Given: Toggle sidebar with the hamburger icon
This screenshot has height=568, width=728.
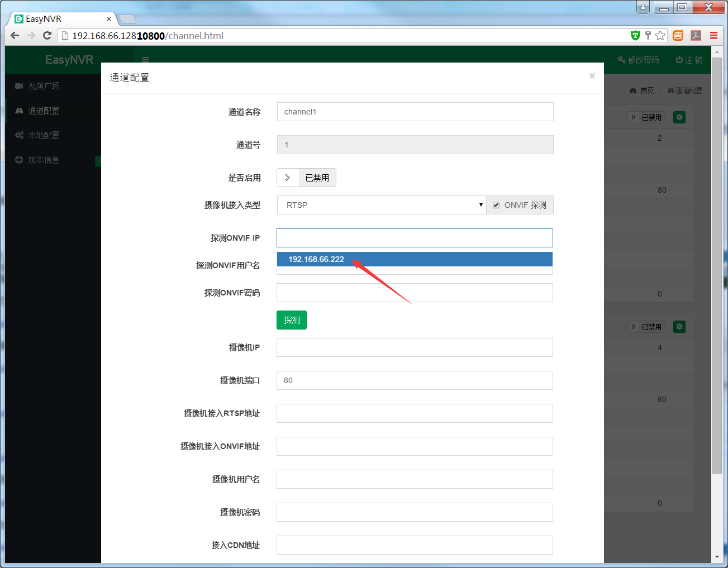Looking at the screenshot, I should click(145, 60).
